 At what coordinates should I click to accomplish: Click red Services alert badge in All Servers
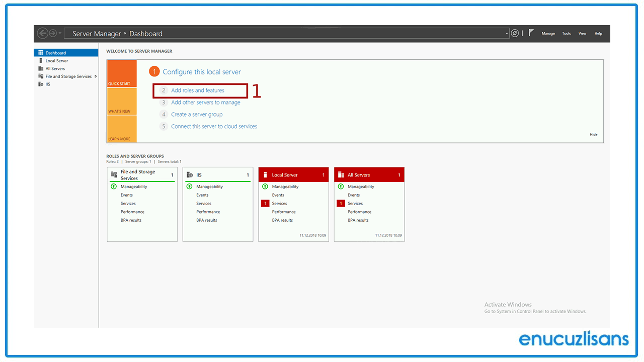point(341,204)
